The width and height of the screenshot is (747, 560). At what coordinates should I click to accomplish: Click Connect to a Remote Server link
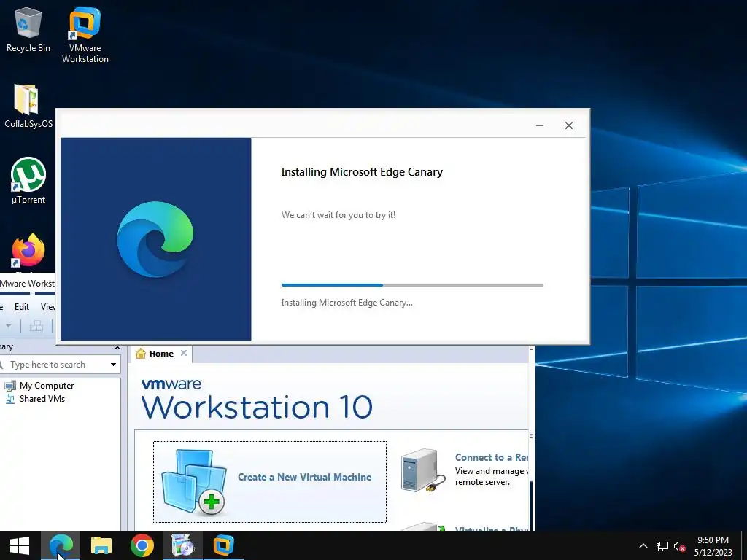(492, 457)
